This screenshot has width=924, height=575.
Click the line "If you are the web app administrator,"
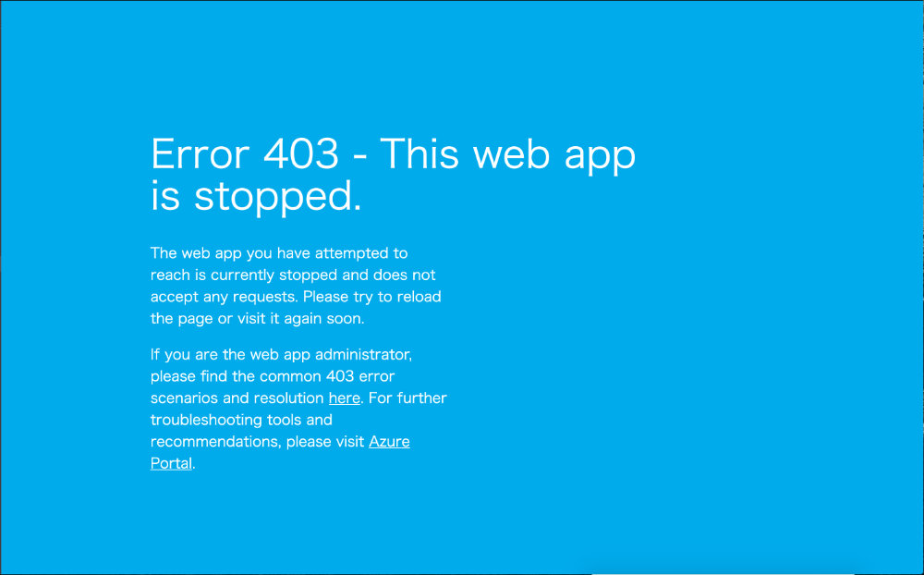pos(281,354)
